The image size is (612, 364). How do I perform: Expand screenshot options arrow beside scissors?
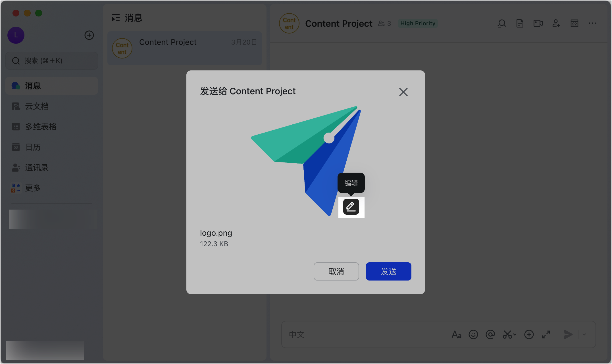[x=515, y=334]
